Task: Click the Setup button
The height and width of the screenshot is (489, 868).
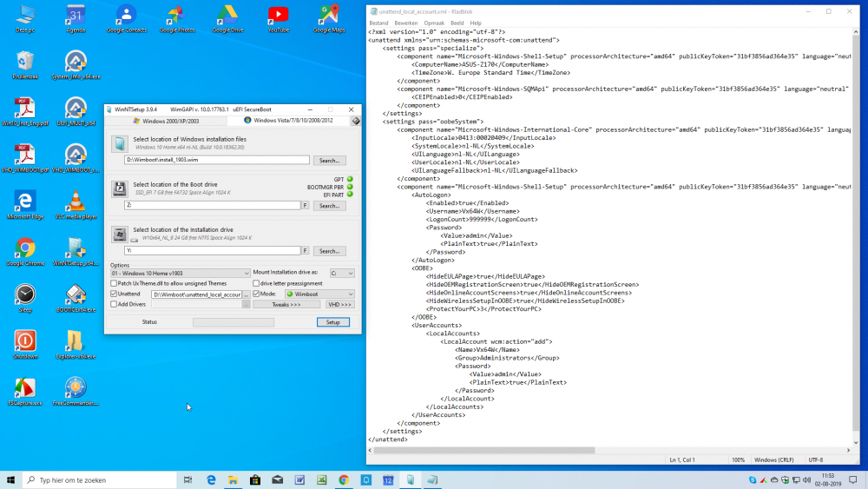Action: coord(333,322)
